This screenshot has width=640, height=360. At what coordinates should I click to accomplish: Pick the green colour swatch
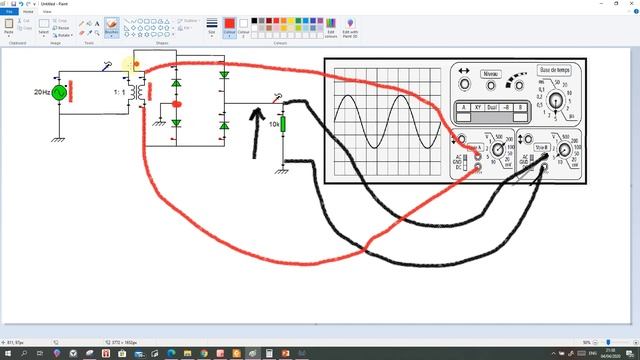tap(298, 21)
